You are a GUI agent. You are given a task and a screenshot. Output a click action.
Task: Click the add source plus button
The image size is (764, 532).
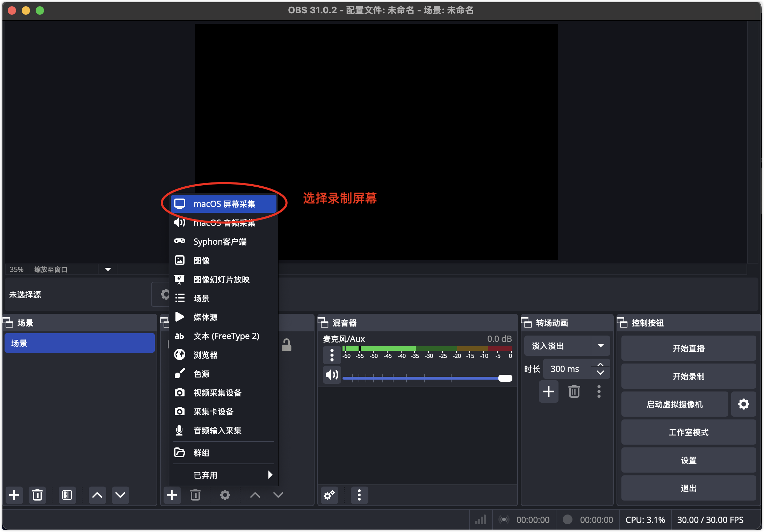(x=172, y=495)
